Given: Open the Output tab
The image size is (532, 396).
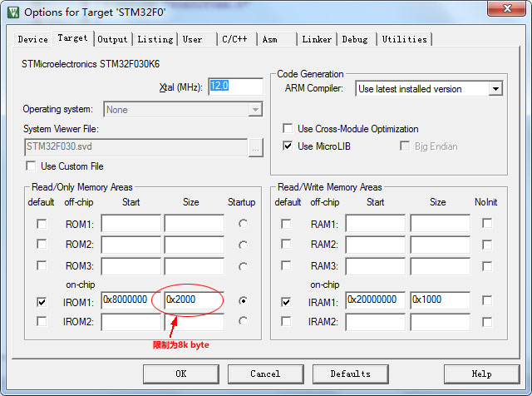Looking at the screenshot, I should pos(112,39).
